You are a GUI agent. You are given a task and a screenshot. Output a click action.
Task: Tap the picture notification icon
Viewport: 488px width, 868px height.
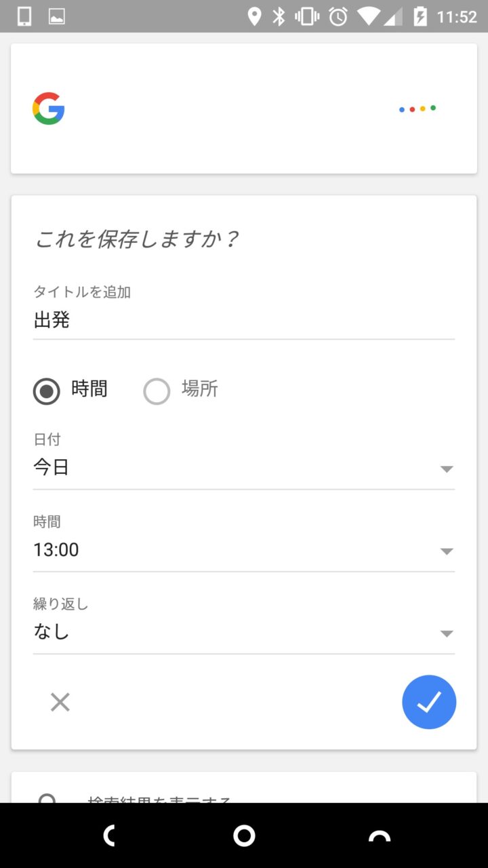pos(57,16)
